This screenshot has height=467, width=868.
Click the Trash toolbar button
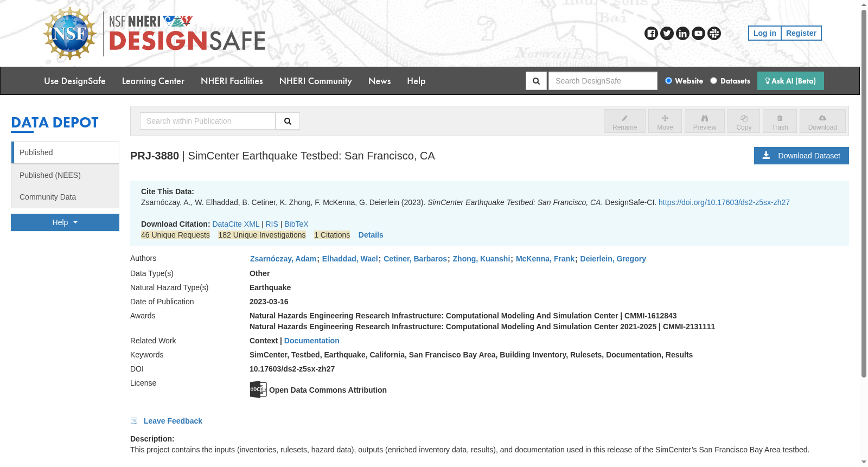coord(780,121)
